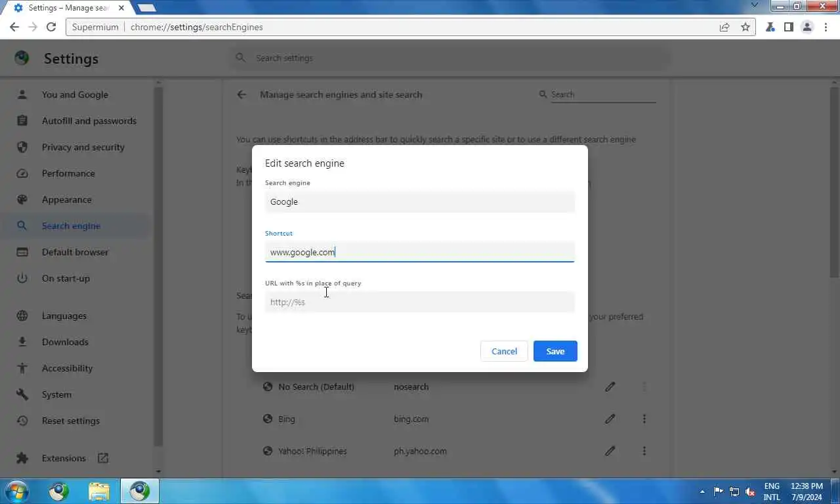Click the URL with %s query field
The image size is (840, 504).
coord(420,302)
